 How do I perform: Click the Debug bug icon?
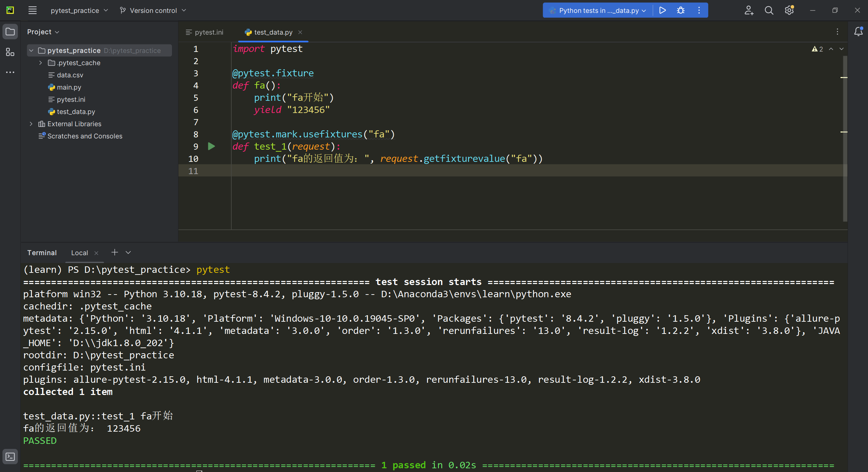pyautogui.click(x=680, y=11)
